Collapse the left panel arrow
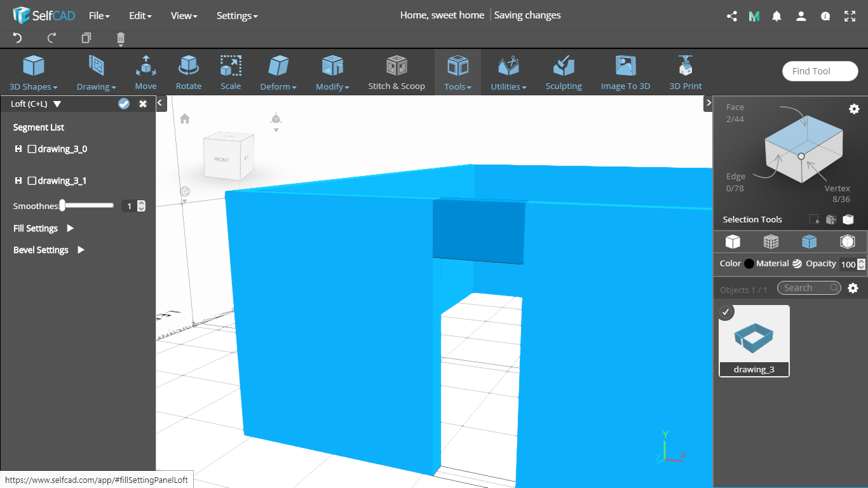The height and width of the screenshot is (488, 868). [161, 102]
